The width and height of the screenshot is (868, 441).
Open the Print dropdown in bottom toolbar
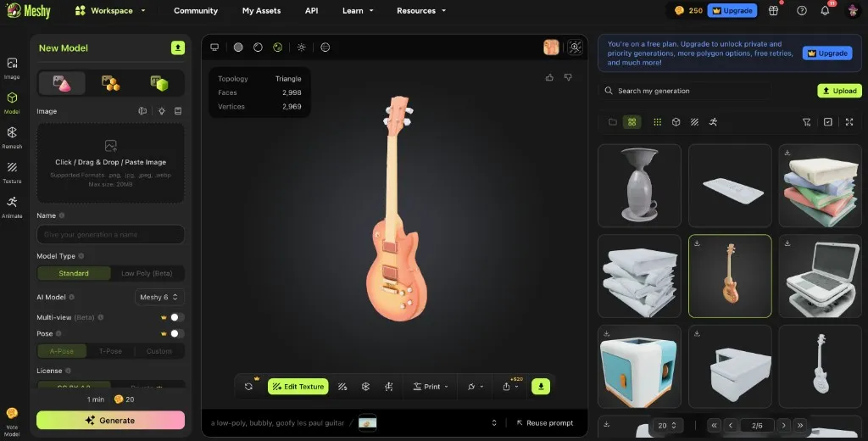pyautogui.click(x=431, y=387)
